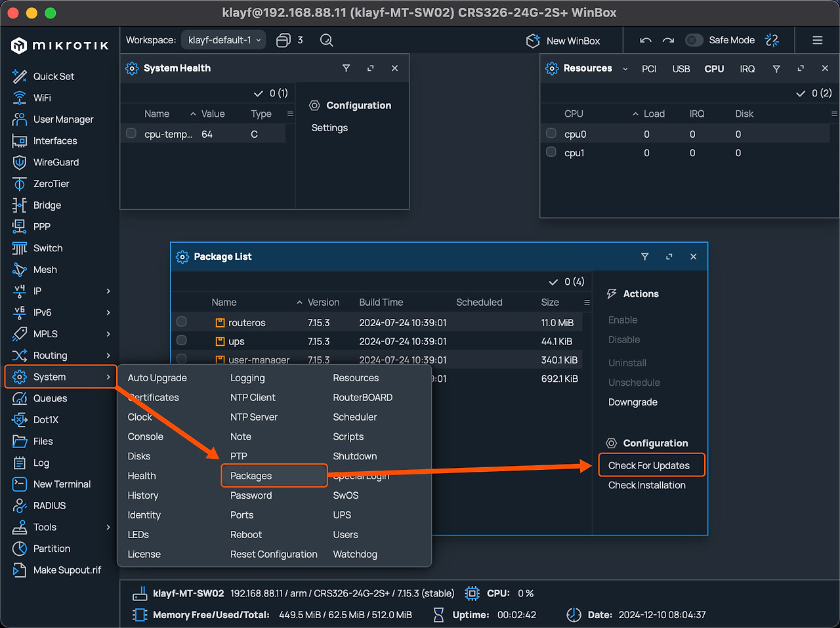Expand the MPLS submenu

(108, 334)
